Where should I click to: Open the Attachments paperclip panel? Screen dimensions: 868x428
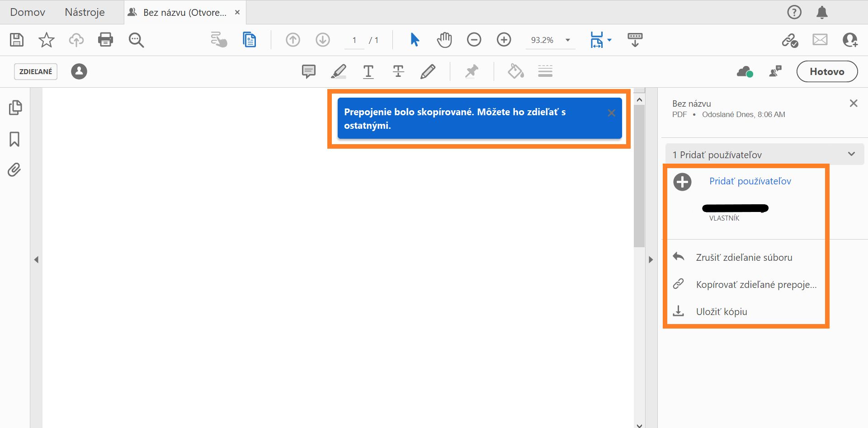(14, 170)
